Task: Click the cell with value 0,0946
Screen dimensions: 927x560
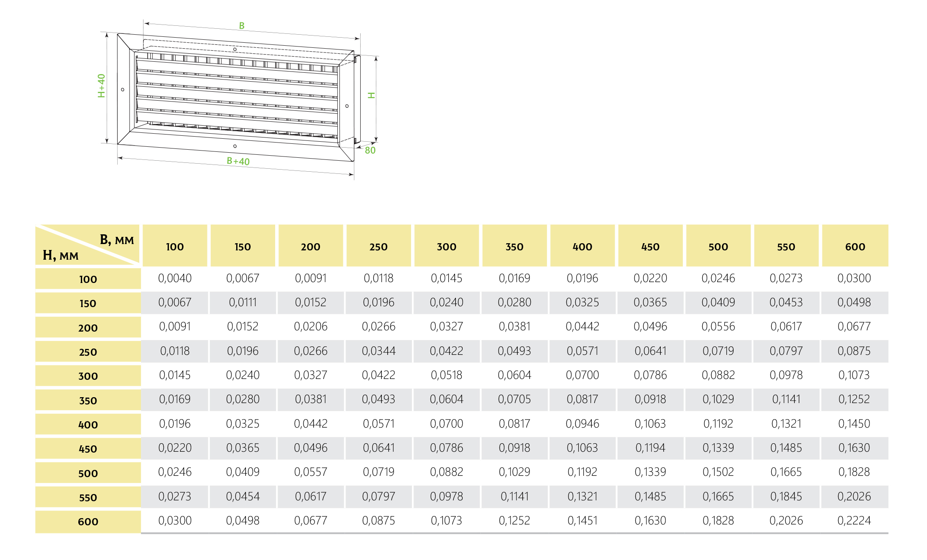Action: (x=582, y=424)
